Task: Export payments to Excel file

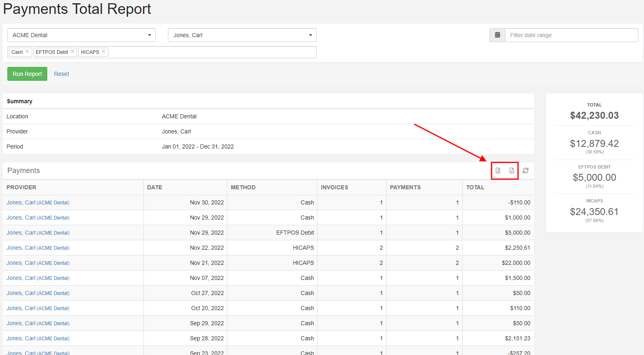Action: (x=498, y=171)
